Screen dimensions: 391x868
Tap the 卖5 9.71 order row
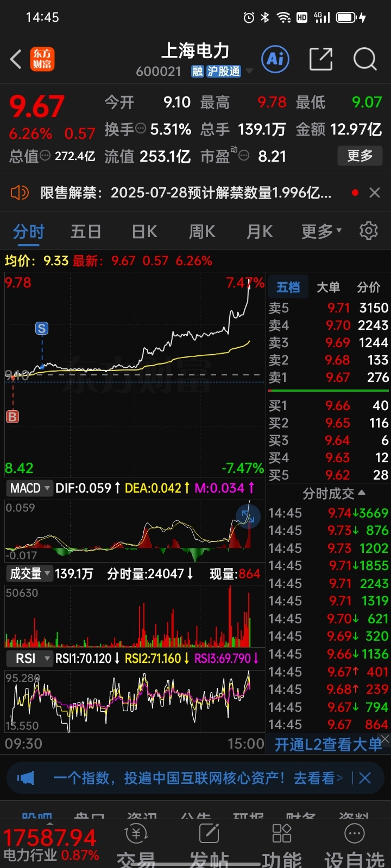(x=329, y=308)
